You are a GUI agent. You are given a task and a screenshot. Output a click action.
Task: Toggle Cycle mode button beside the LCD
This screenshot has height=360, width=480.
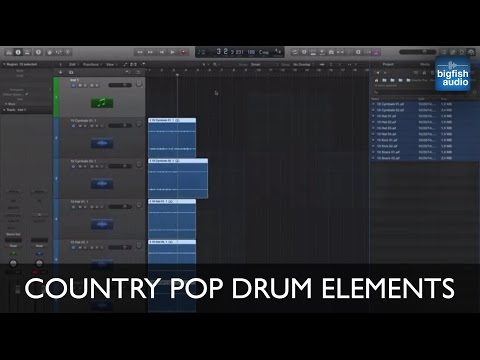click(295, 52)
